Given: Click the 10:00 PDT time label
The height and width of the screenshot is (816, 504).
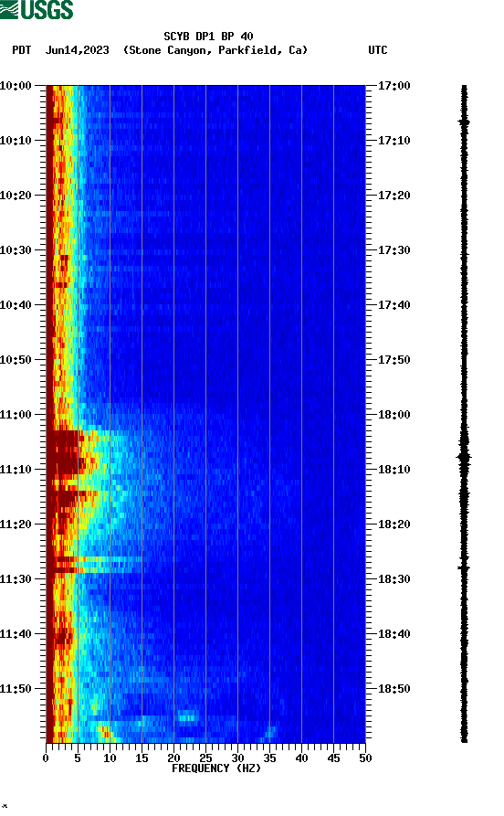Looking at the screenshot, I should coord(16,85).
